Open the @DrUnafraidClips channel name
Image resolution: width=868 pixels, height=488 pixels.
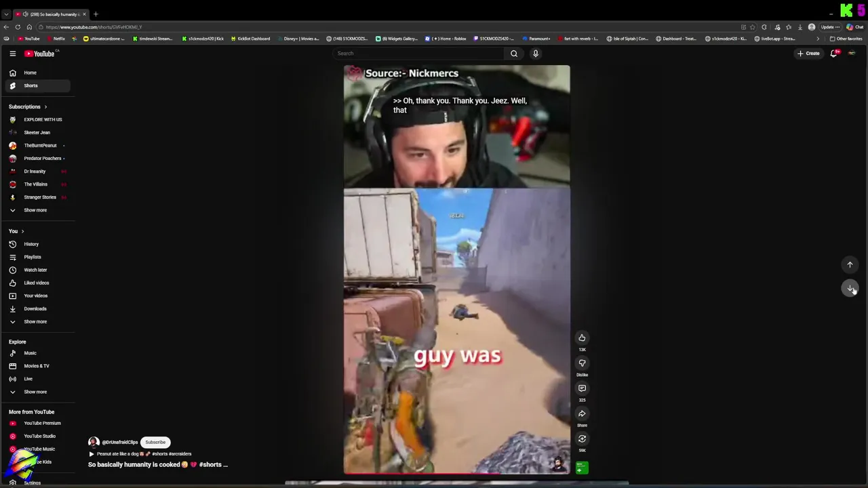pyautogui.click(x=120, y=442)
